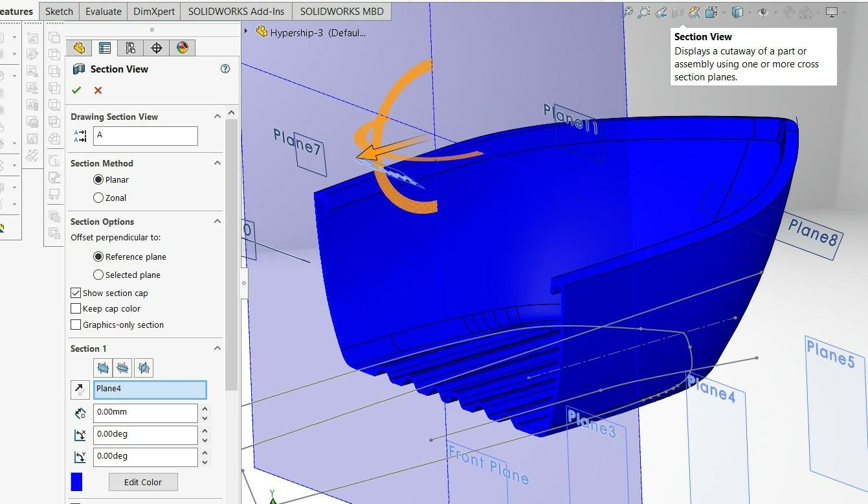Select the Right section plane orientation icon

coord(143,368)
